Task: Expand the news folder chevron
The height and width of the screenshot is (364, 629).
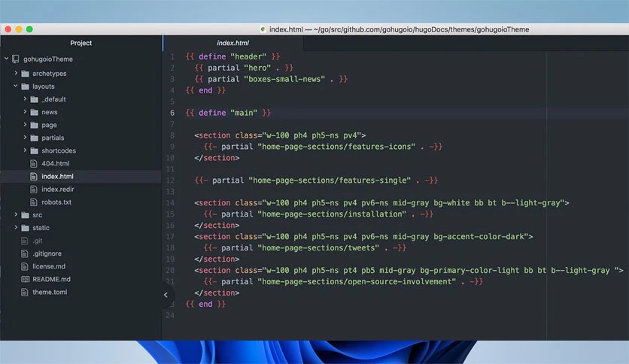Action: coord(25,111)
